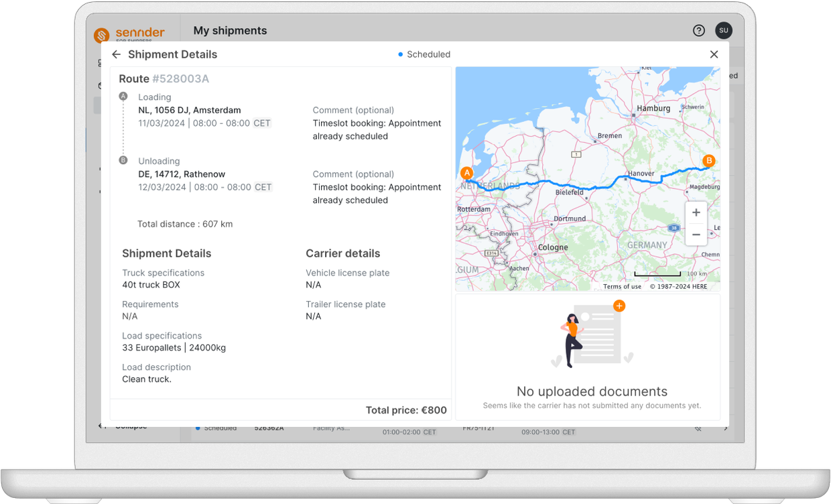Select orange marker B on the map
Screen dimensions: 831x504
pyautogui.click(x=708, y=161)
